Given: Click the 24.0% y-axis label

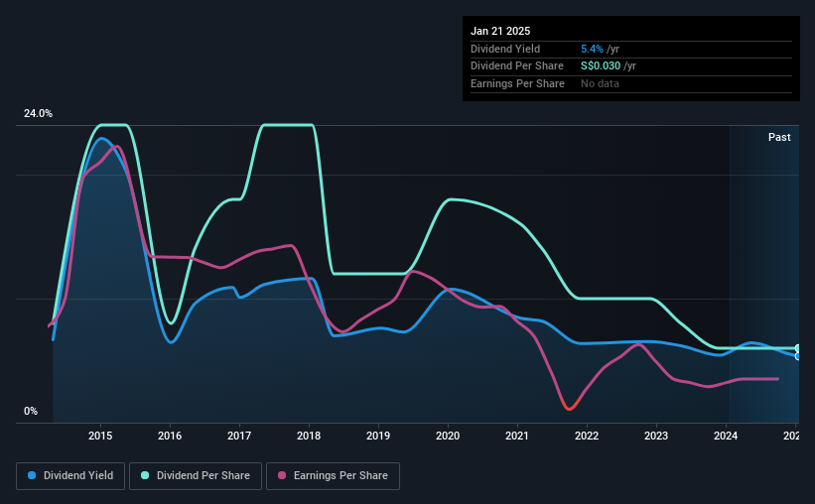Looking at the screenshot, I should [38, 114].
